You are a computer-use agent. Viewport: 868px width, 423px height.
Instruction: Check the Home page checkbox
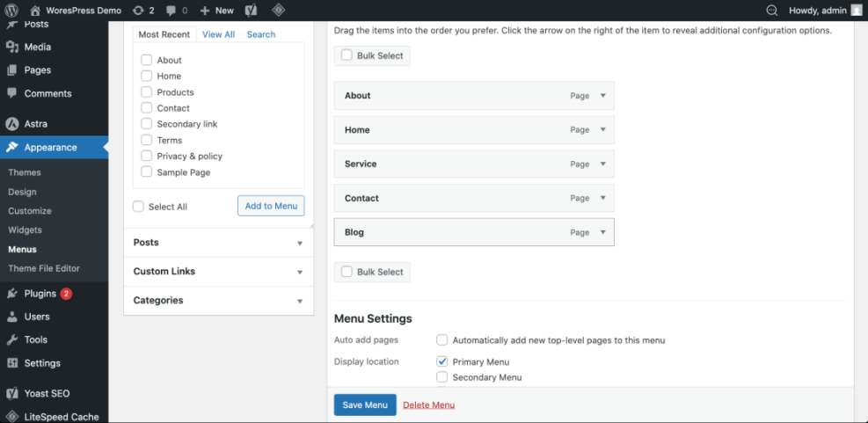pos(146,76)
